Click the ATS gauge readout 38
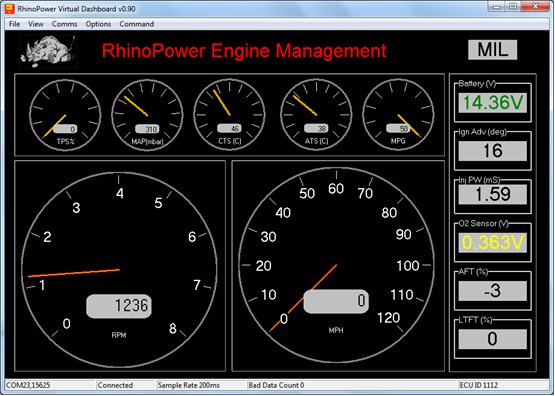The width and height of the screenshot is (555, 396). pyautogui.click(x=316, y=128)
